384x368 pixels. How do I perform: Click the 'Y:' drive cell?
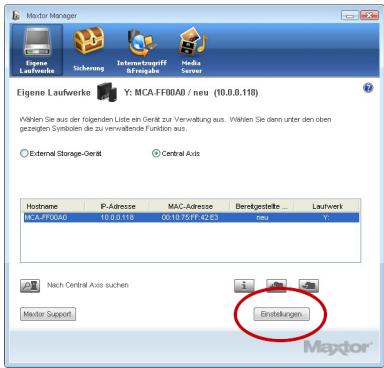(x=326, y=218)
